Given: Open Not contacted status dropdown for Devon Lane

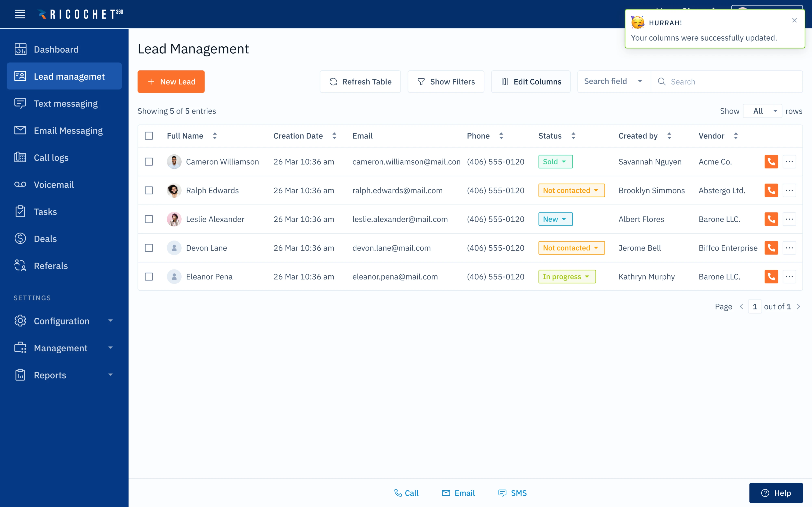Looking at the screenshot, I should [x=571, y=248].
